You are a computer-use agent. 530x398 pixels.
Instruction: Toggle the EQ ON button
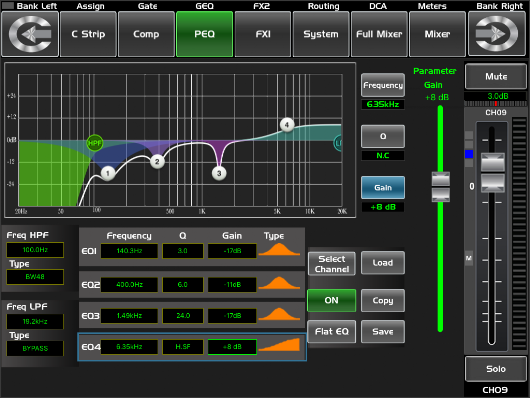[331, 300]
